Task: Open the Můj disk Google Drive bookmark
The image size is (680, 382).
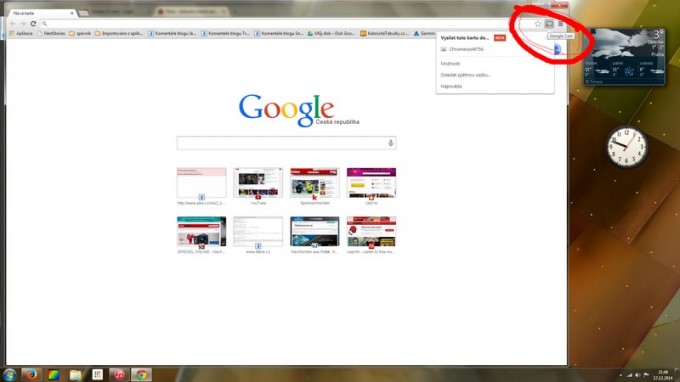Action: pyautogui.click(x=331, y=33)
